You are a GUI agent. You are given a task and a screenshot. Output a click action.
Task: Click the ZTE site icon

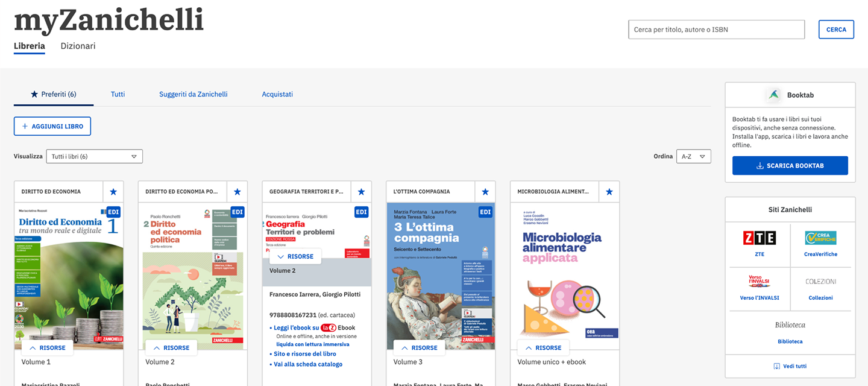pyautogui.click(x=759, y=238)
